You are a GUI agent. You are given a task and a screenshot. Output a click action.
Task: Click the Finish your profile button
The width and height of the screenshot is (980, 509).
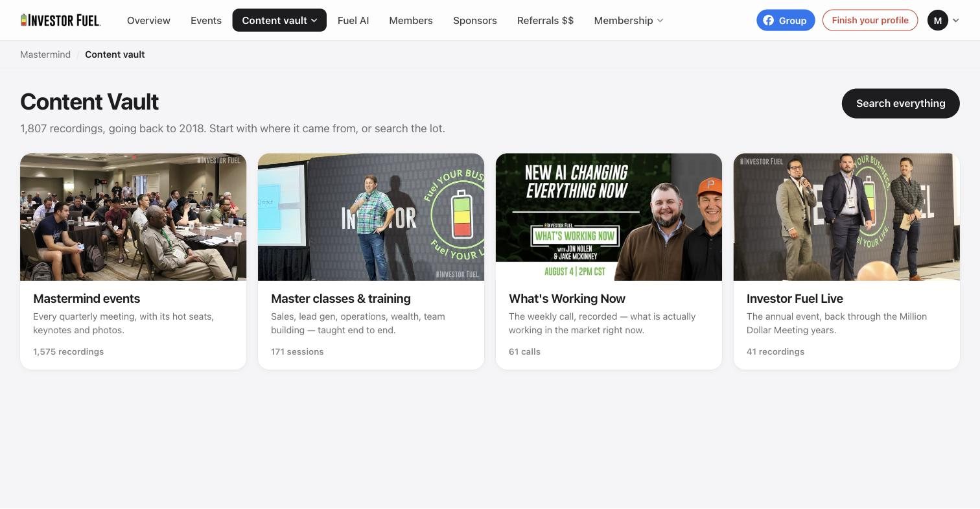[x=870, y=20]
